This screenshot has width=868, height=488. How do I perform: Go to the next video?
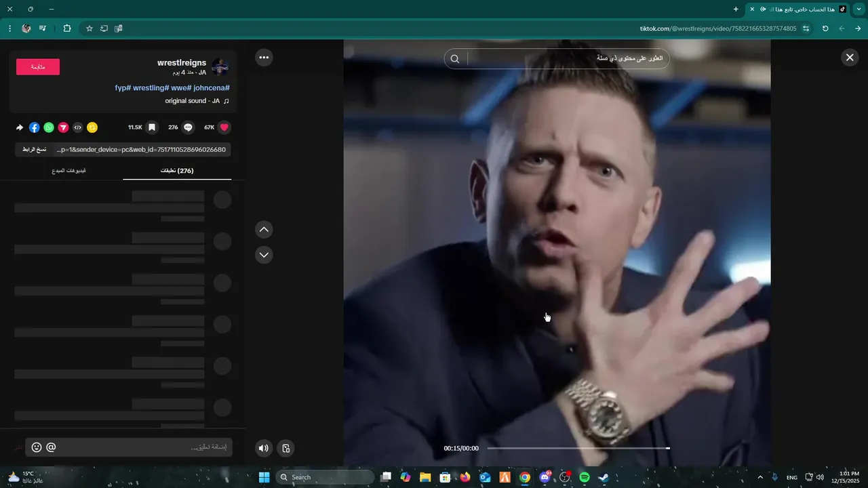click(264, 255)
